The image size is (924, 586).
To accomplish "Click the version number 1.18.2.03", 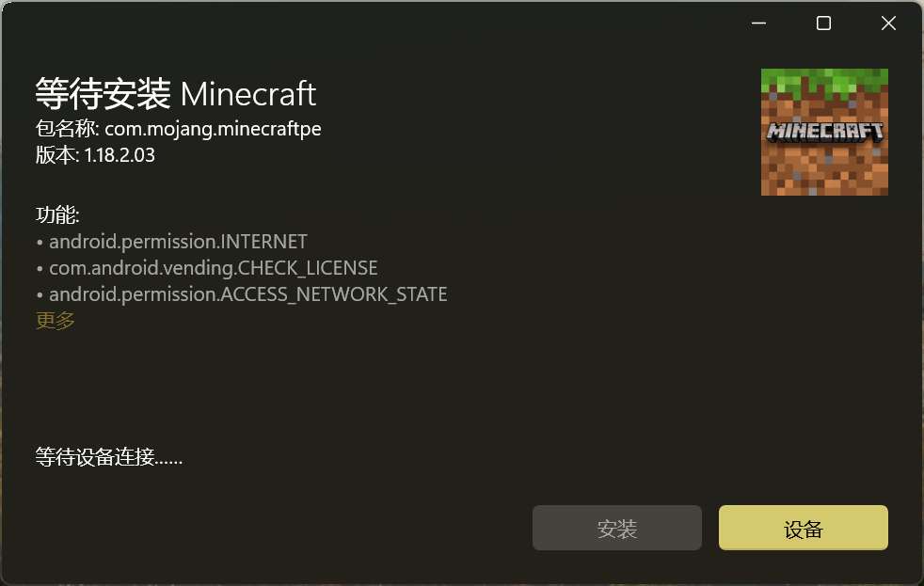I will coord(119,155).
